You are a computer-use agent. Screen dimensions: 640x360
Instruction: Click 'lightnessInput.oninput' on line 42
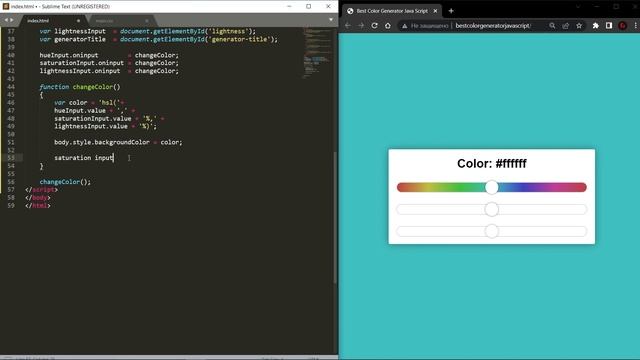click(x=80, y=71)
